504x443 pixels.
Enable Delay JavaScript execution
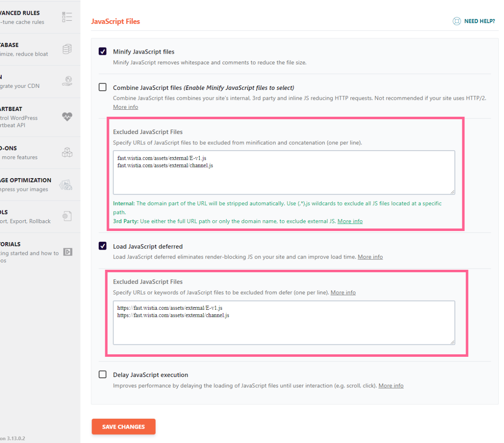(102, 374)
